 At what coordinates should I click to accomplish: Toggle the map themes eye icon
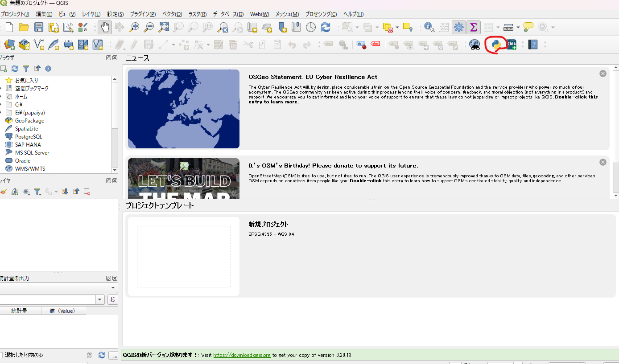pos(26,192)
